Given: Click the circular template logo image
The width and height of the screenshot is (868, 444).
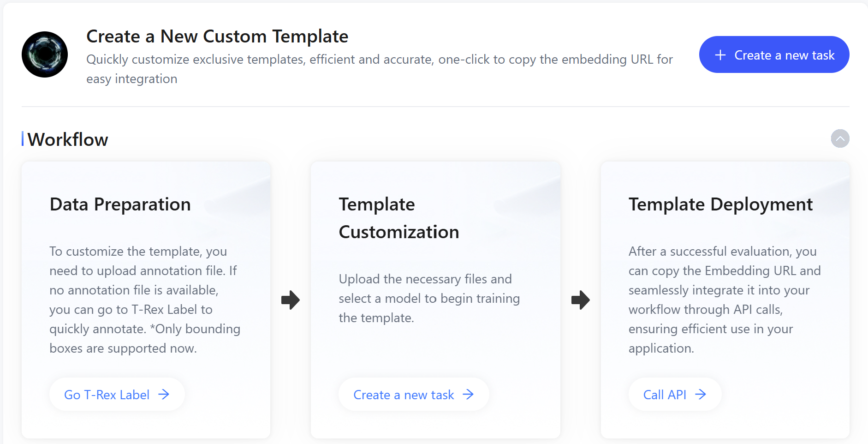Looking at the screenshot, I should tap(45, 54).
